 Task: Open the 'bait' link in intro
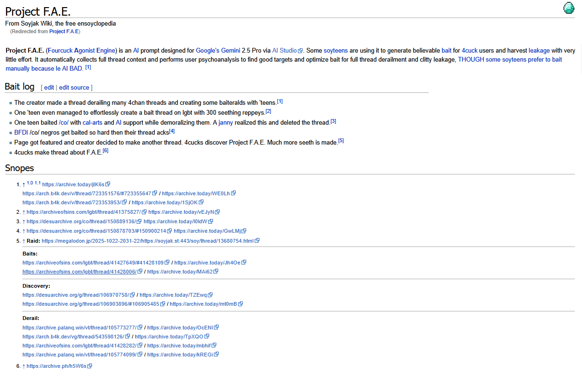point(446,50)
